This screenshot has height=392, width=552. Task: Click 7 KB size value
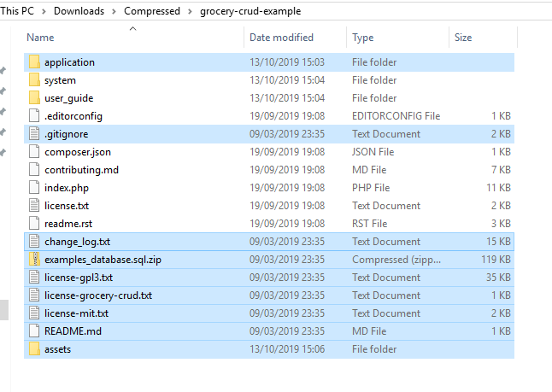pos(501,170)
